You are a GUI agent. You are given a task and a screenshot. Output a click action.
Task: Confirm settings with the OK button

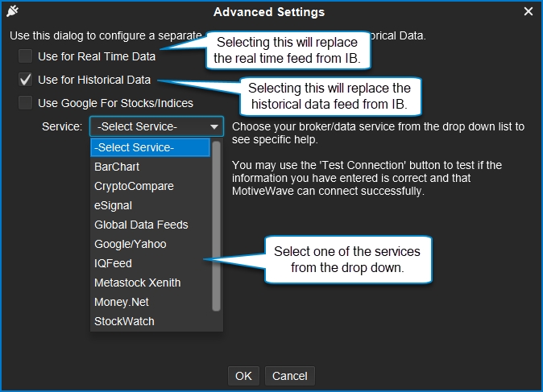(x=243, y=376)
